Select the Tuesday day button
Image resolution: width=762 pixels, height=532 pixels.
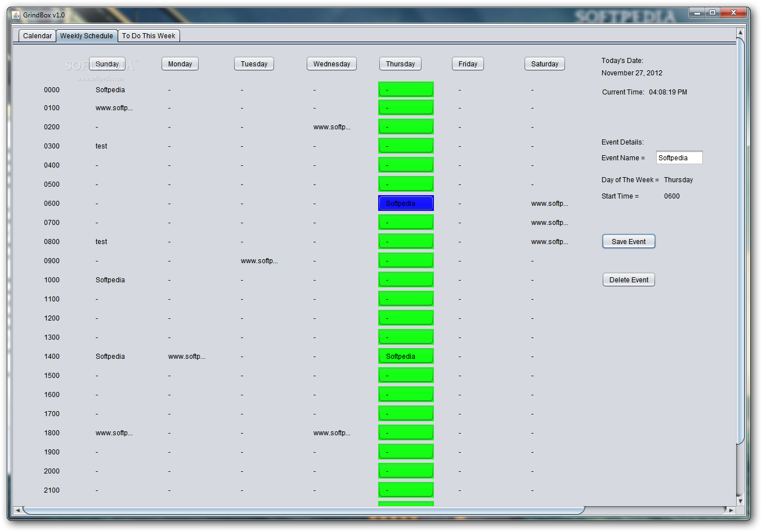pyautogui.click(x=254, y=64)
